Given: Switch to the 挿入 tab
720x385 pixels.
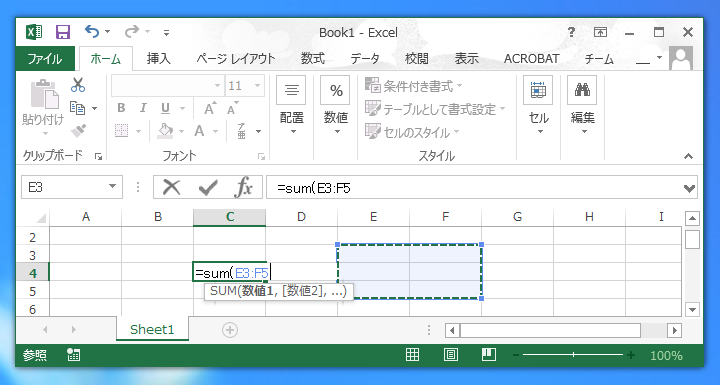Looking at the screenshot, I should pyautogui.click(x=158, y=59).
